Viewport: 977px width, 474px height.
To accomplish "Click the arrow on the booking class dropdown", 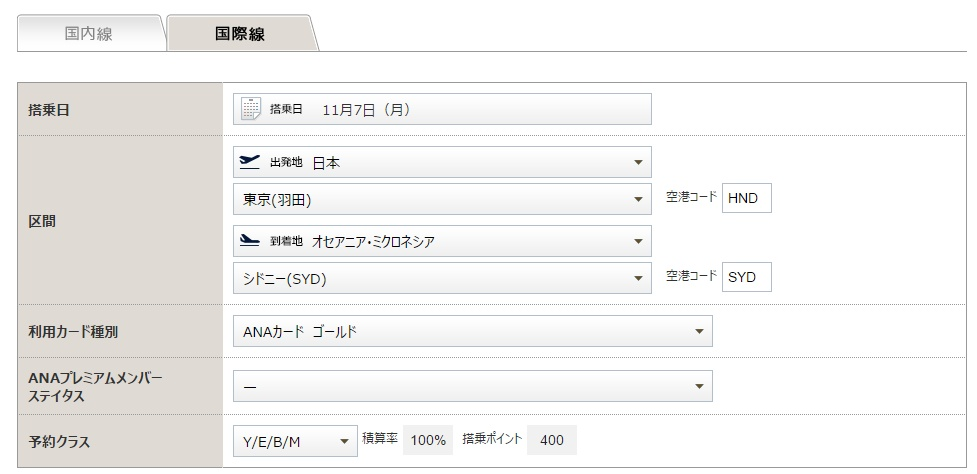I will tap(344, 442).
